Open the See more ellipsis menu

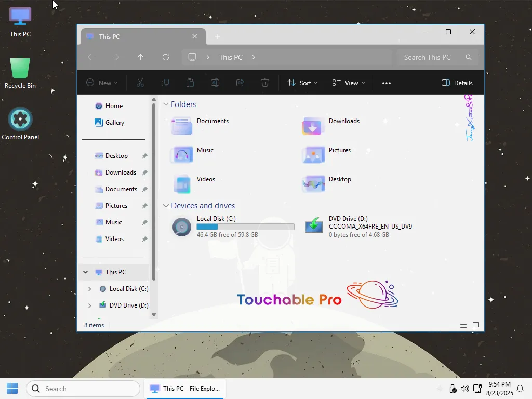[x=387, y=83]
